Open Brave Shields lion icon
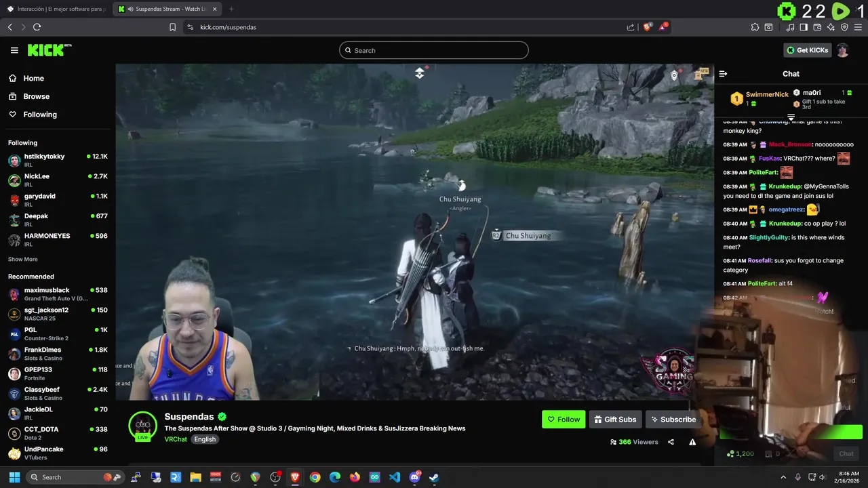The width and height of the screenshot is (868, 488). (647, 27)
